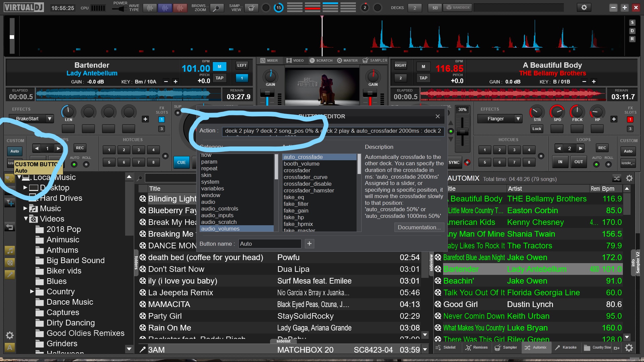Click loop OUT on the right deck

click(579, 162)
